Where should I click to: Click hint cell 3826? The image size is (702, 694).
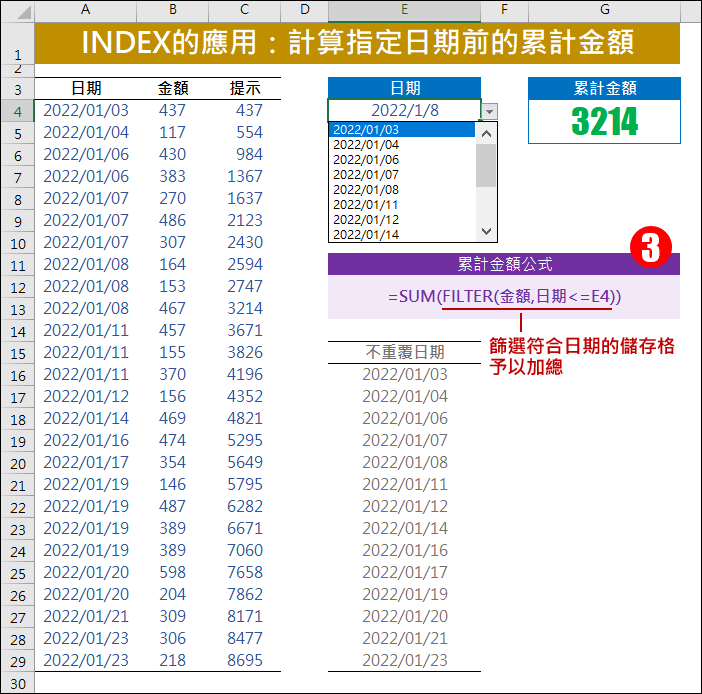[244, 352]
